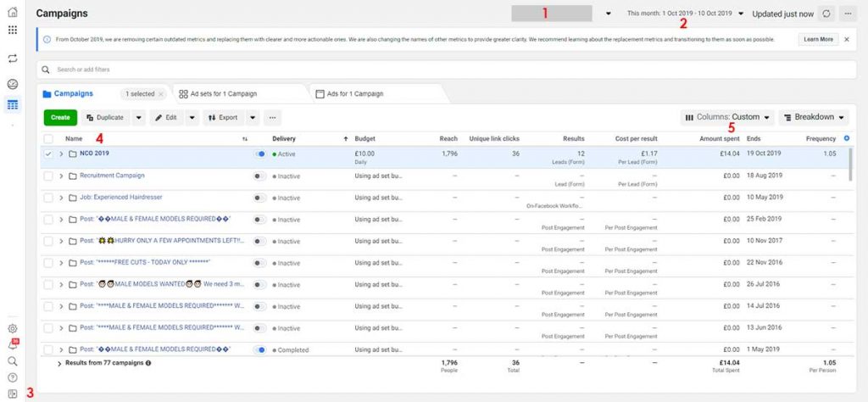Open the Columns: Custom dropdown
This screenshot has width=868, height=402.
(x=728, y=117)
